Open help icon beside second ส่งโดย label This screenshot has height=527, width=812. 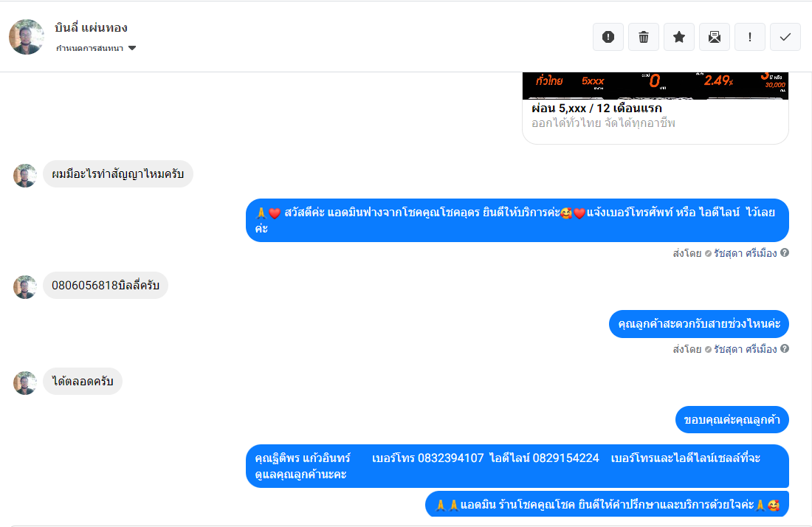click(785, 348)
